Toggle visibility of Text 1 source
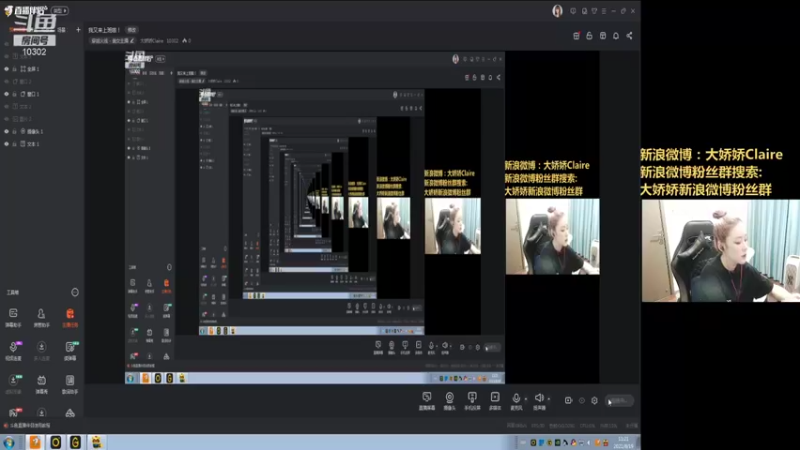 [7, 144]
